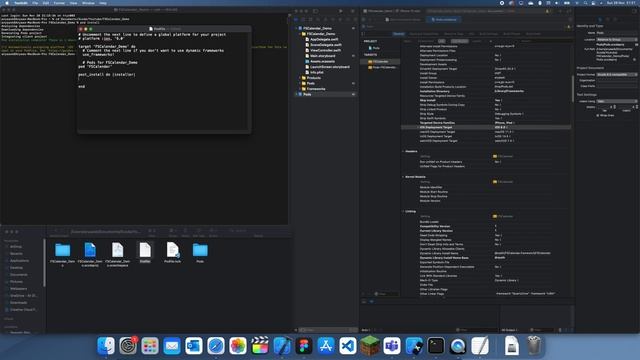Click the Organization field in inspector
The image size is (640, 360).
pyautogui.click(x=617, y=80)
